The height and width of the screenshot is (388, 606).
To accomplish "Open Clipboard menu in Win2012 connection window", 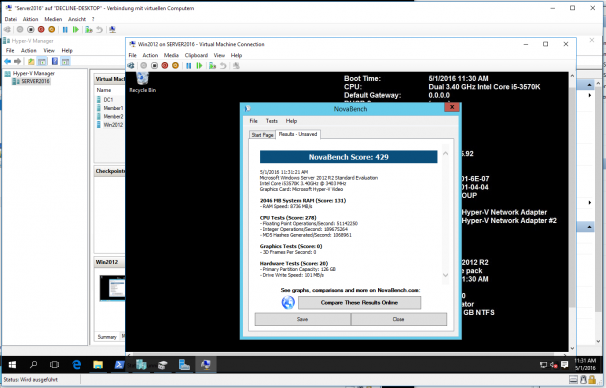I will (196, 55).
